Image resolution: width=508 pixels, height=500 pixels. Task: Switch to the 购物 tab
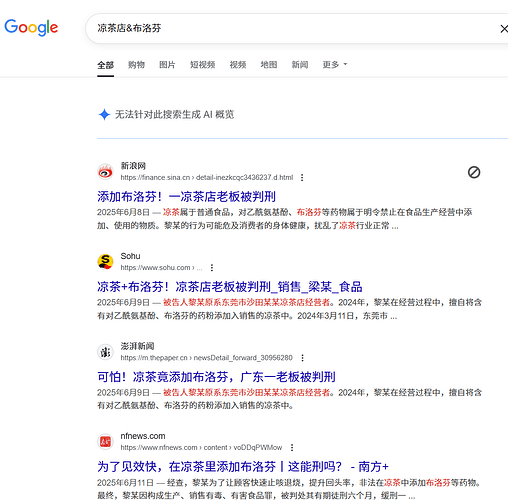click(136, 65)
